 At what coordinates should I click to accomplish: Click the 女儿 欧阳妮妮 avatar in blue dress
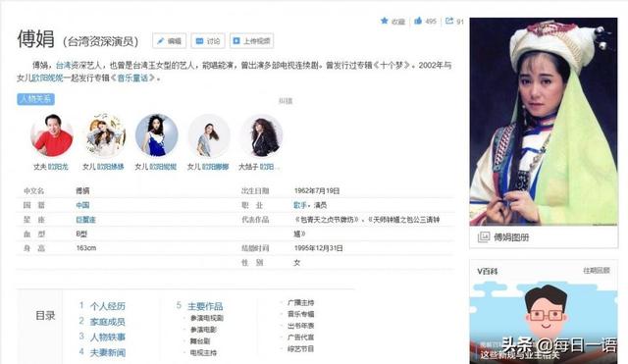point(156,135)
